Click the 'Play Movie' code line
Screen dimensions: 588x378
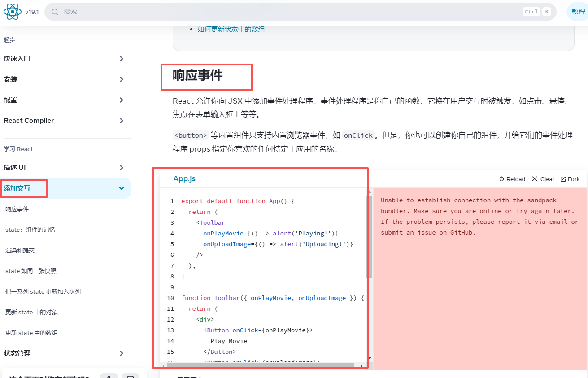(x=229, y=341)
